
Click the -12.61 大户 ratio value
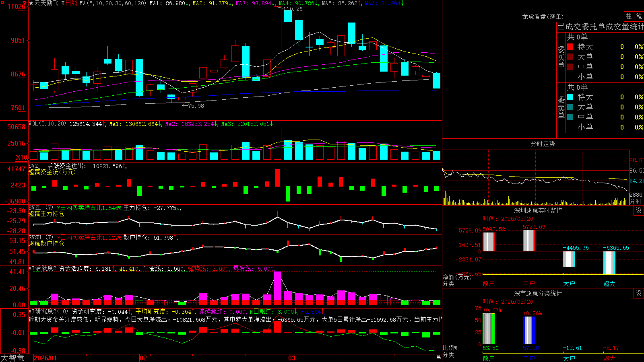pyautogui.click(x=572, y=348)
